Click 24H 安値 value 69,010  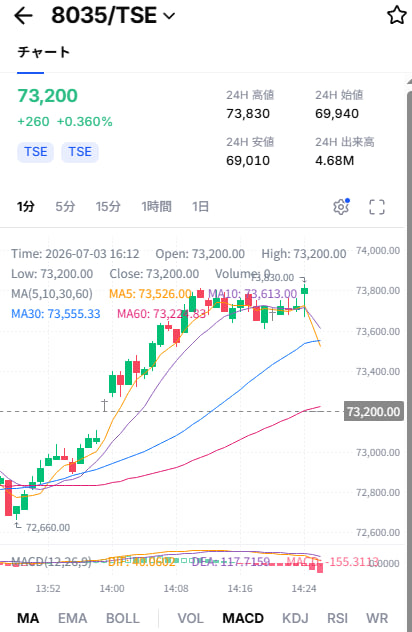tap(248, 161)
